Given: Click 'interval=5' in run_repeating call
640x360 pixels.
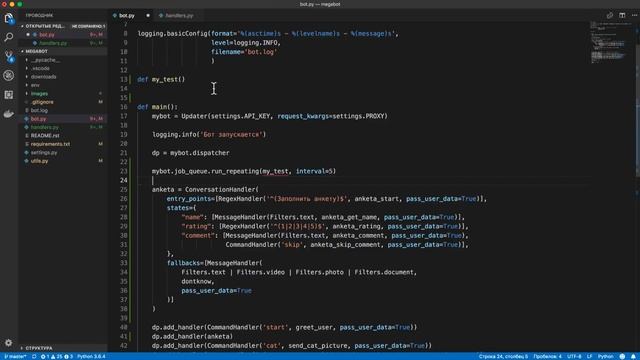Looking at the screenshot, I should [x=314, y=171].
